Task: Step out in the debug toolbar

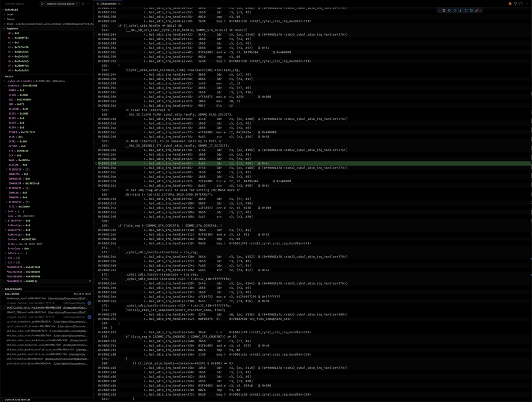Action: (466, 11)
